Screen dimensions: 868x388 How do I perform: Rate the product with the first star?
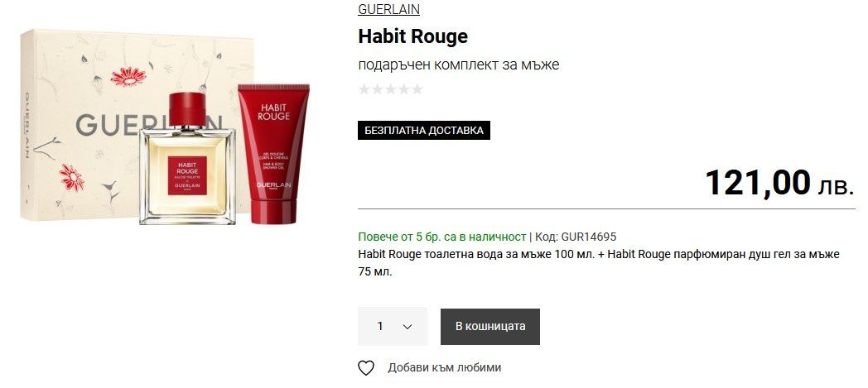coord(364,89)
